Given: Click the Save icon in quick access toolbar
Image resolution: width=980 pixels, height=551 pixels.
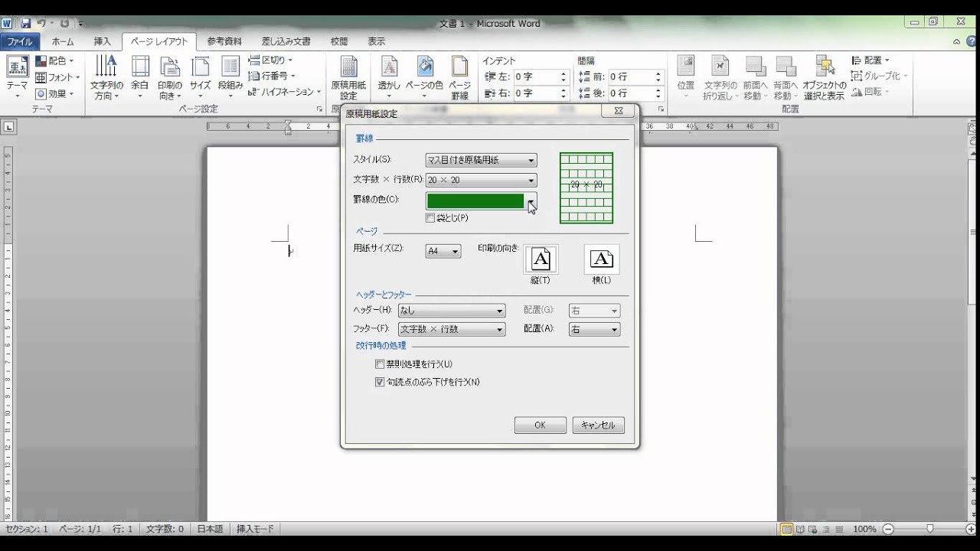Looking at the screenshot, I should (x=26, y=24).
